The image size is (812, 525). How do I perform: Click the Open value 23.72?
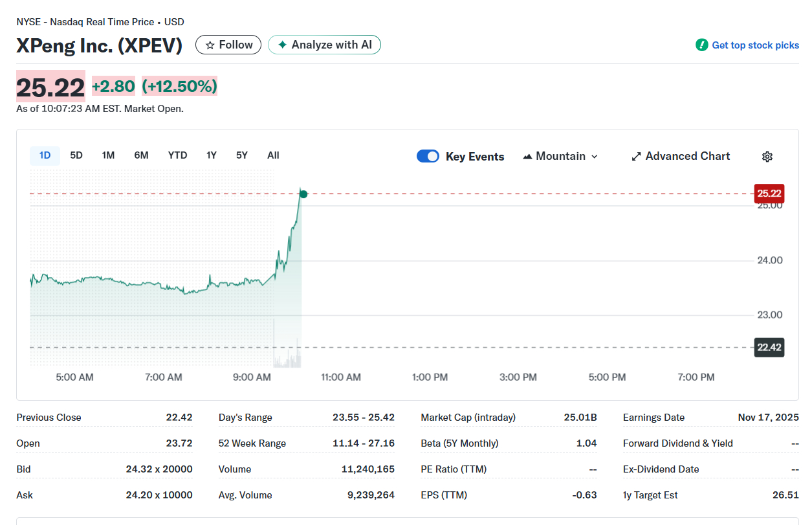pos(179,443)
